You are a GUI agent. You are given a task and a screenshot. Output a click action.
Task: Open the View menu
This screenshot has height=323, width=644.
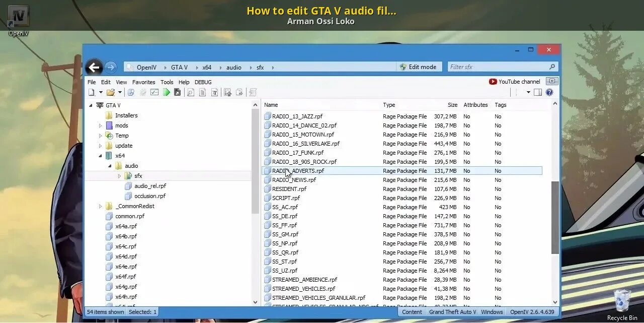(x=121, y=82)
